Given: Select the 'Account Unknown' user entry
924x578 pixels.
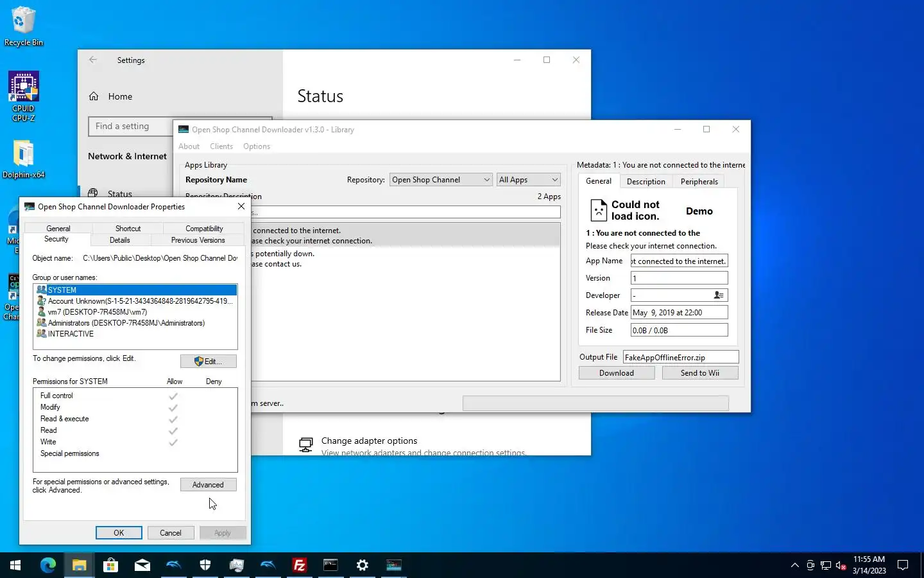Looking at the screenshot, I should (x=136, y=301).
